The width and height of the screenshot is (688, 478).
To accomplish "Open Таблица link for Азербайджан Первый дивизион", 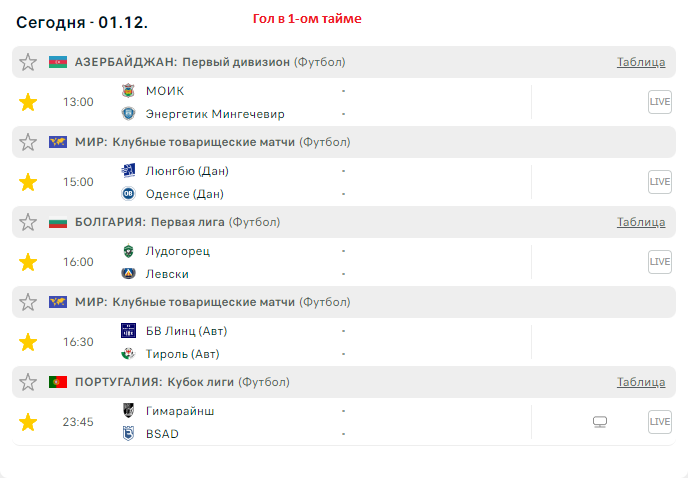I will tap(641, 62).
